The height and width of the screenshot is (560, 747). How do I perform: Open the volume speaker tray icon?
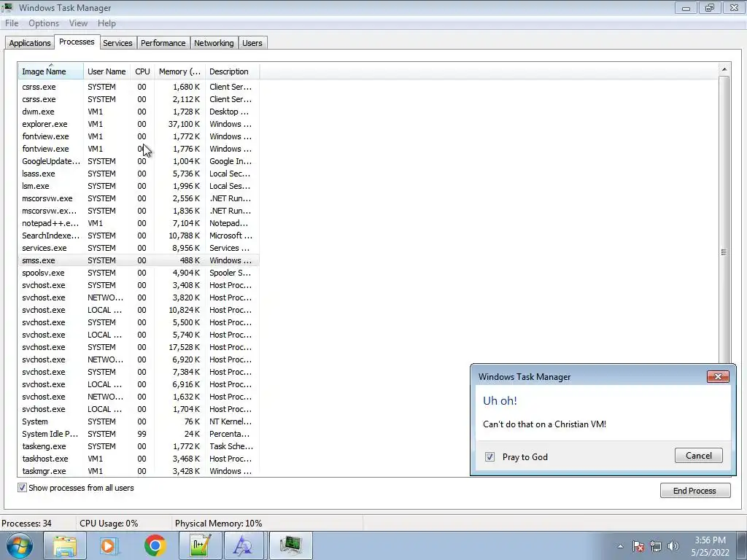tap(673, 546)
